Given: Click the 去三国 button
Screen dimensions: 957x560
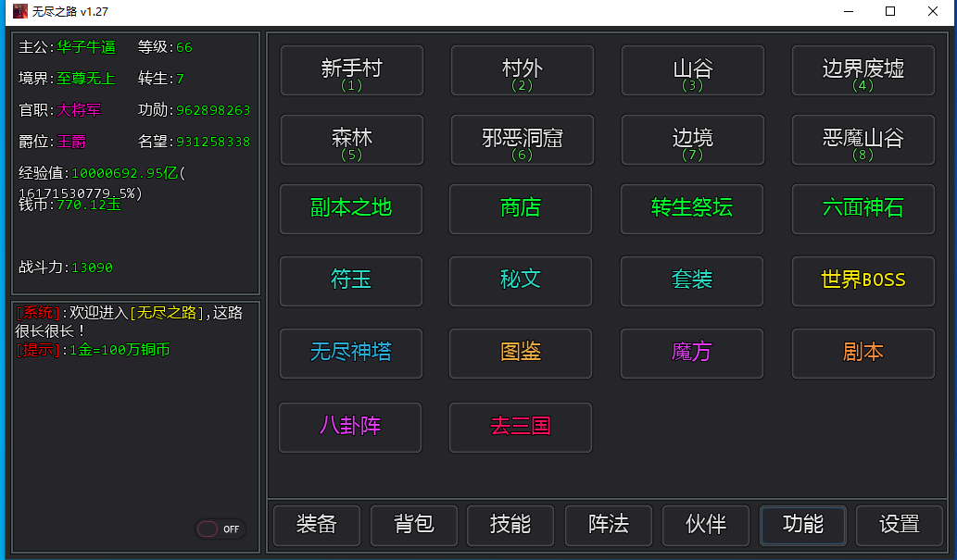Looking at the screenshot, I should click(x=521, y=427).
